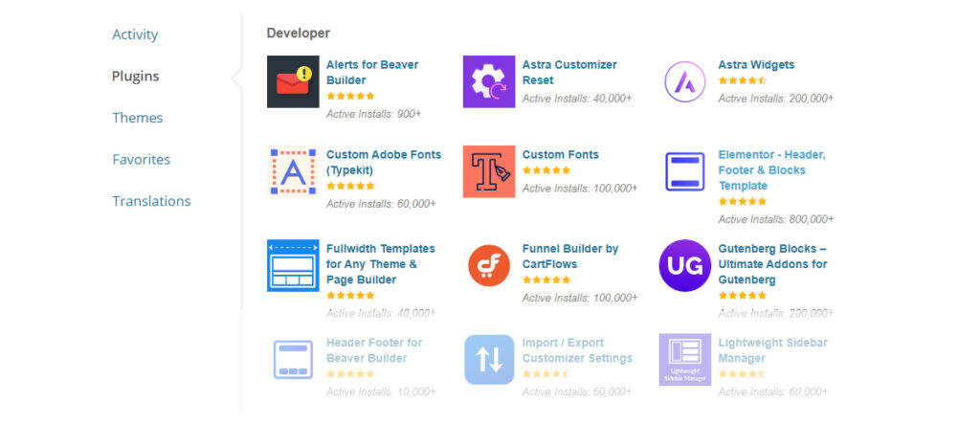Open Funnel Builder by CartFlows link
Image resolution: width=980 pixels, height=425 pixels.
click(570, 257)
